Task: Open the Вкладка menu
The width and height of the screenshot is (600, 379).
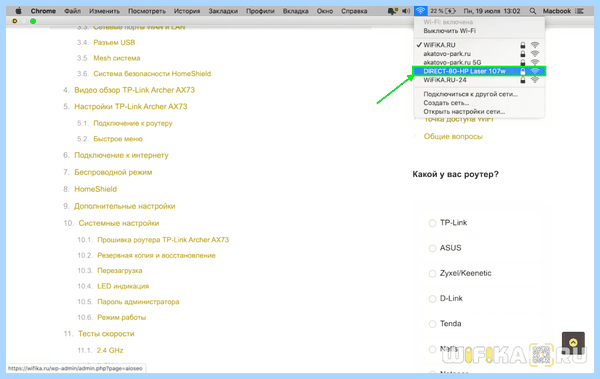Action: (x=295, y=11)
